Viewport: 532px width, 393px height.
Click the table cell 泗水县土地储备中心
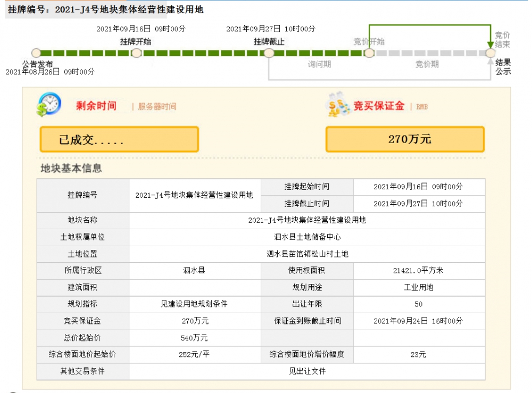click(307, 237)
